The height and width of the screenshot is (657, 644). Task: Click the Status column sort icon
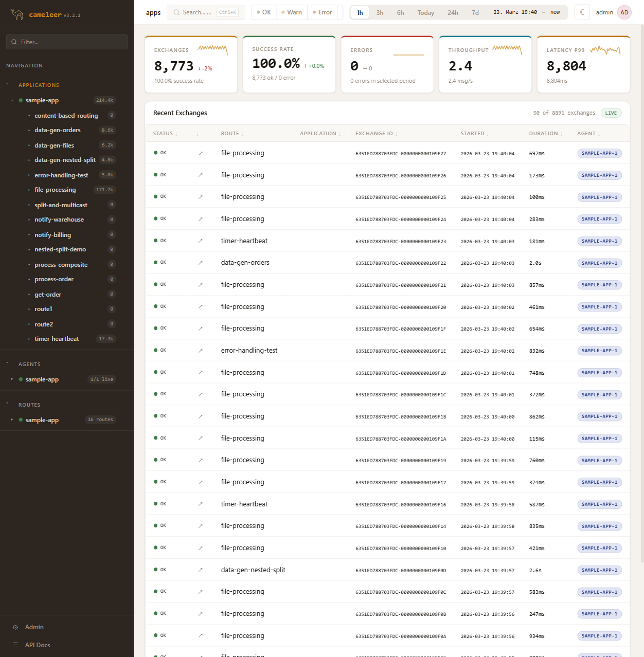click(176, 134)
